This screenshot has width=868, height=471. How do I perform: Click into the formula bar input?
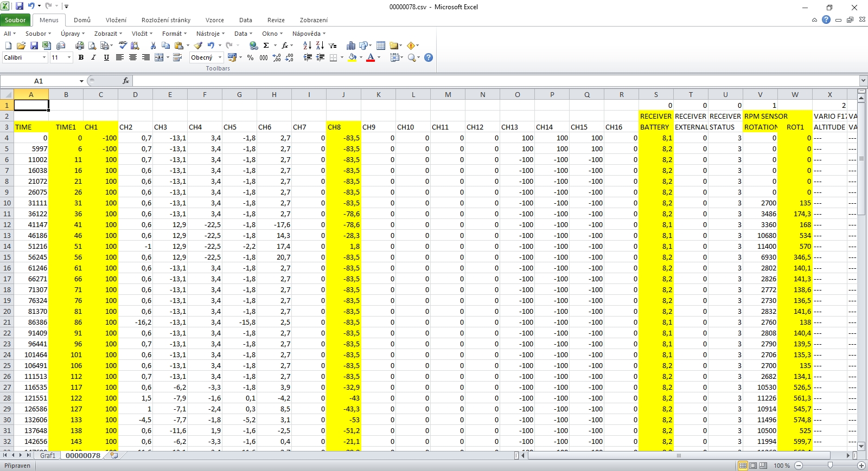pyautogui.click(x=488, y=81)
